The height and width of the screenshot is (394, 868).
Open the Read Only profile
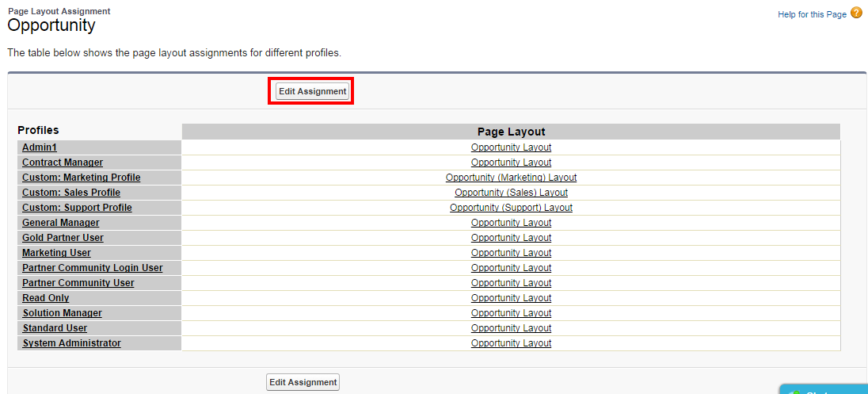(x=46, y=298)
